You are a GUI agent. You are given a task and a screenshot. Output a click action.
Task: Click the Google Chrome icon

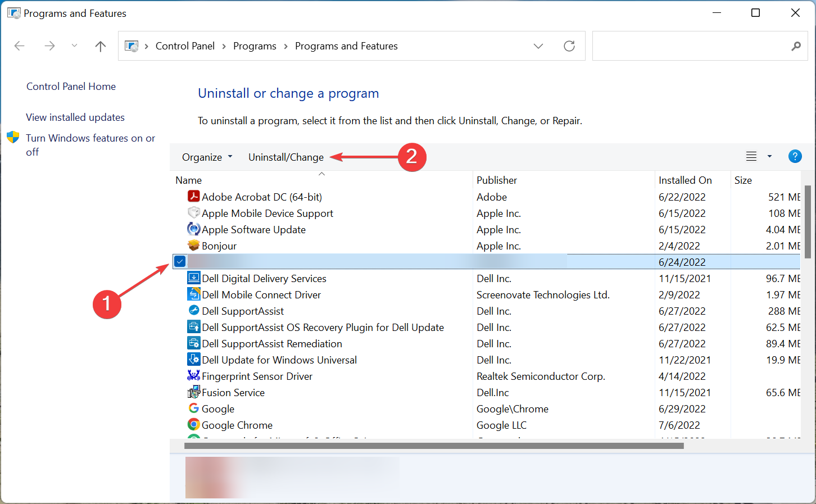(193, 424)
